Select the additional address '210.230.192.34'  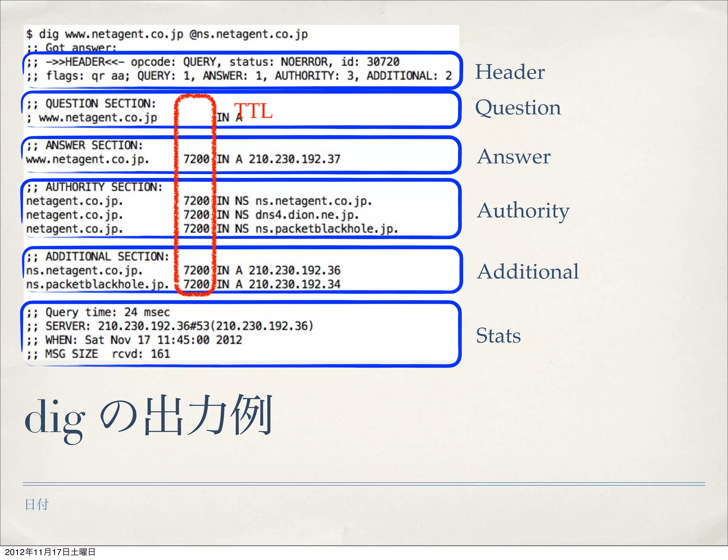(294, 284)
